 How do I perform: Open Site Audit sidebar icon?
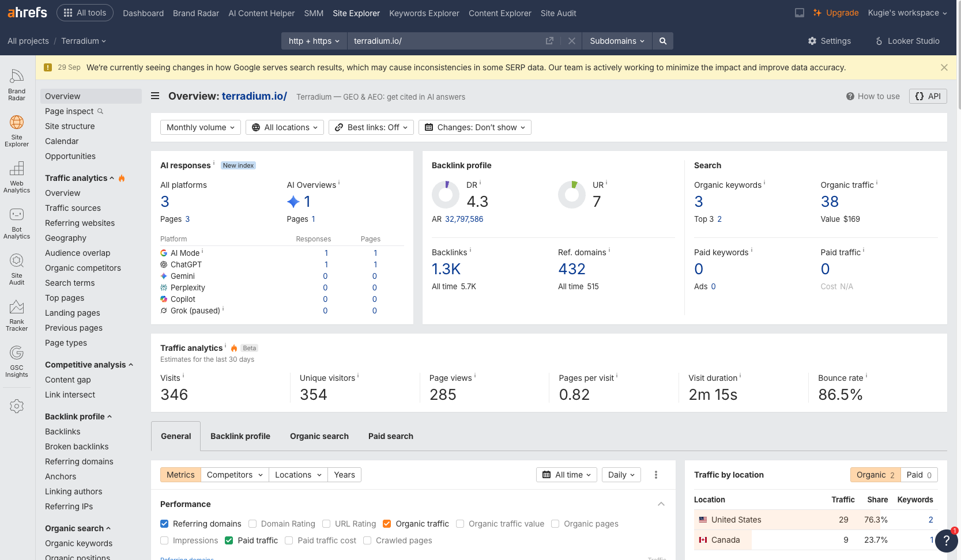point(17,269)
